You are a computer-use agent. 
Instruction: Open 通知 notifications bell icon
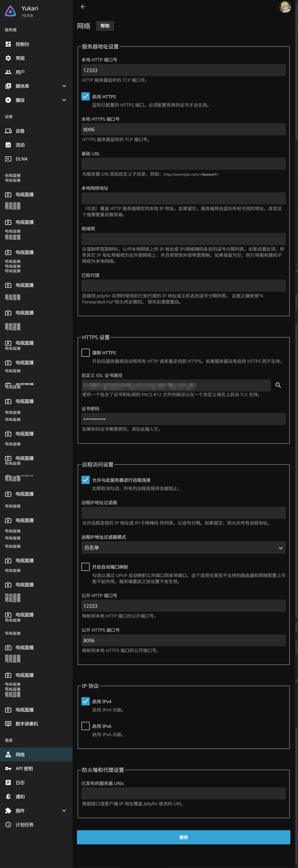click(8, 797)
